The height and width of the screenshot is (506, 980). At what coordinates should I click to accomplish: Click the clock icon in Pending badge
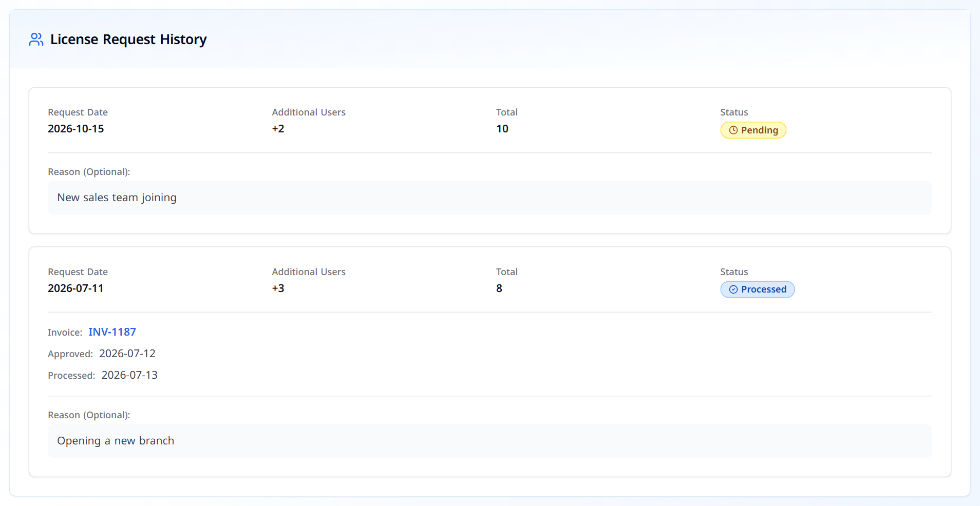click(x=733, y=130)
